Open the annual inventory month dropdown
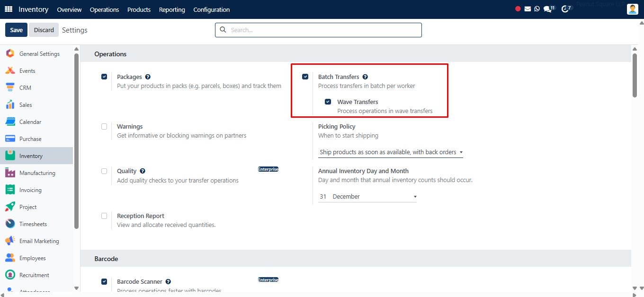 (x=374, y=196)
